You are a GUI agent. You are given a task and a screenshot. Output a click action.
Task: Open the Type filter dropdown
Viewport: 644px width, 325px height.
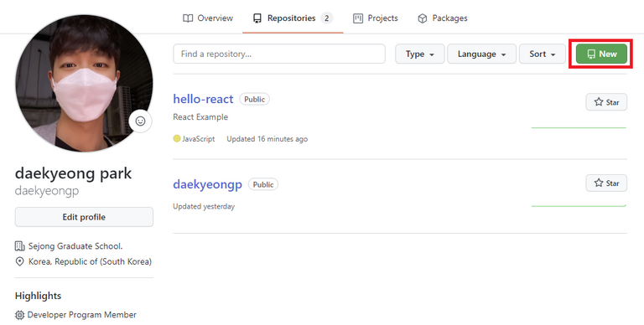point(420,54)
